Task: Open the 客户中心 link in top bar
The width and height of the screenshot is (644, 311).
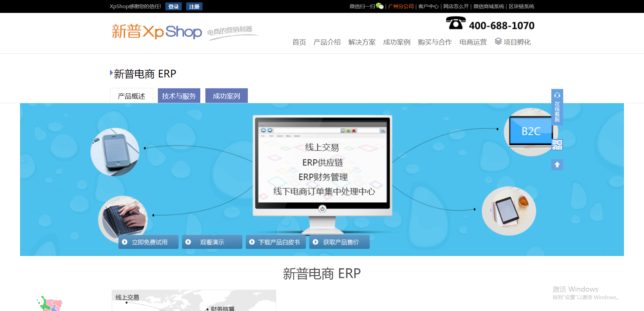Action: pyautogui.click(x=428, y=6)
